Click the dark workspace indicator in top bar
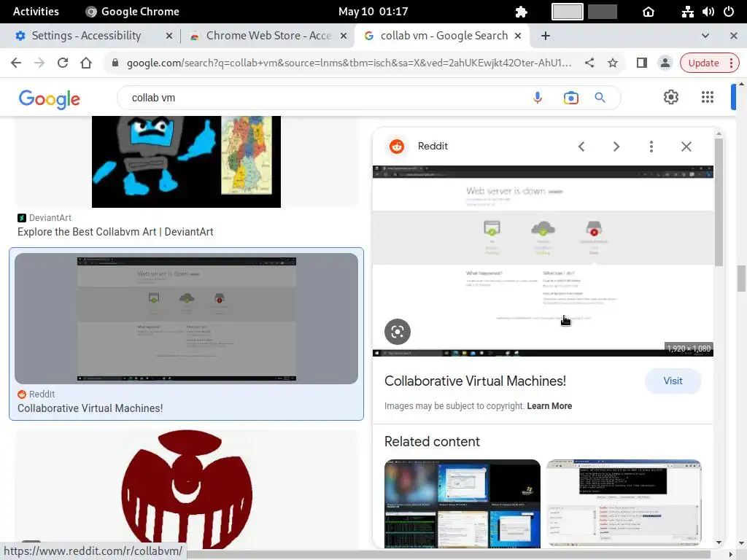747x560 pixels. [602, 12]
